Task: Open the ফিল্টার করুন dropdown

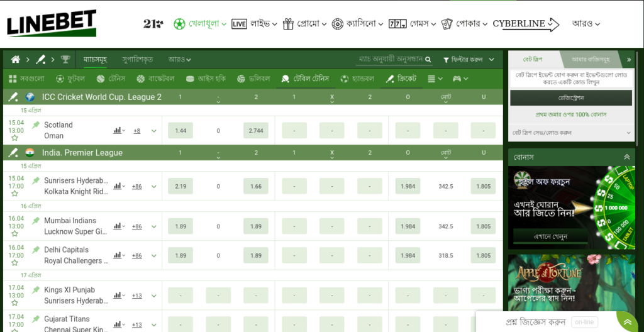Action: pos(468,60)
